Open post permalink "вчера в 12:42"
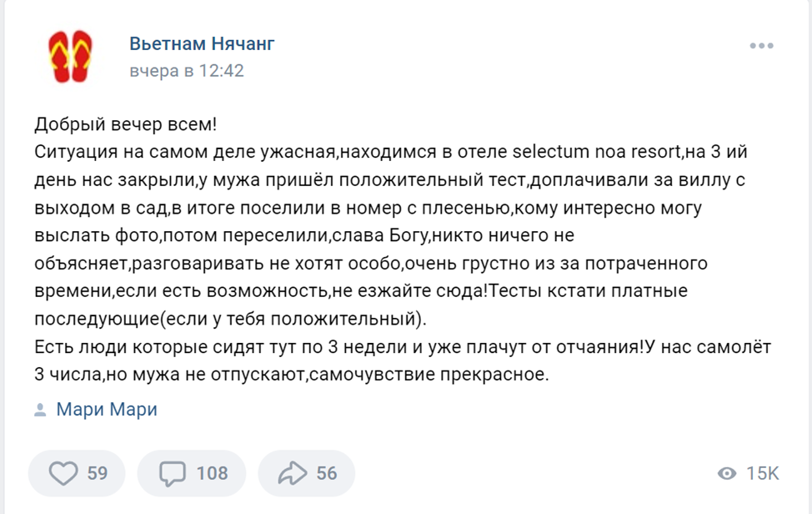812x514 pixels. pos(187,70)
